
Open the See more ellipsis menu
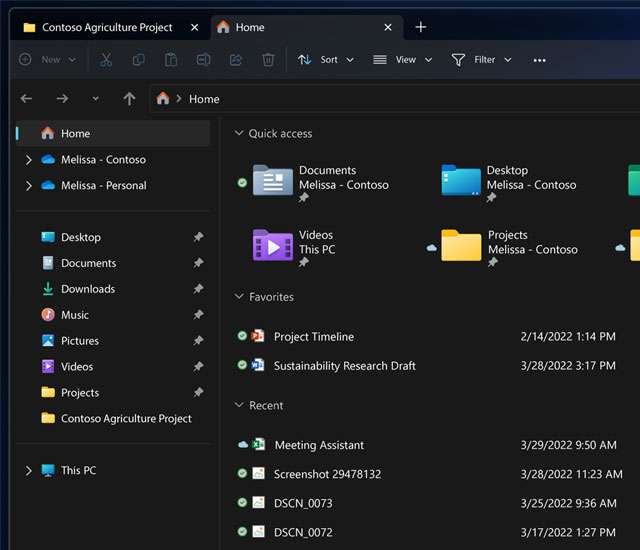[539, 60]
